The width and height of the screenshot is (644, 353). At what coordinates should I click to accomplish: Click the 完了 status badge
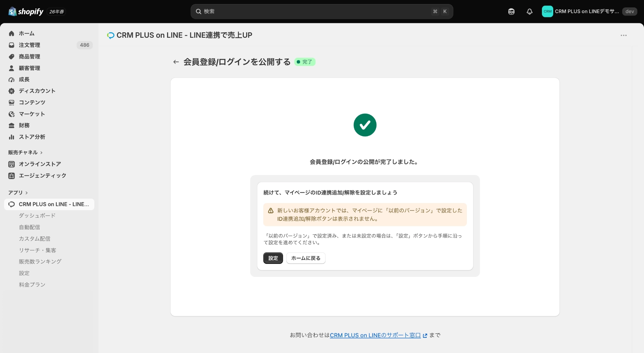click(x=305, y=62)
